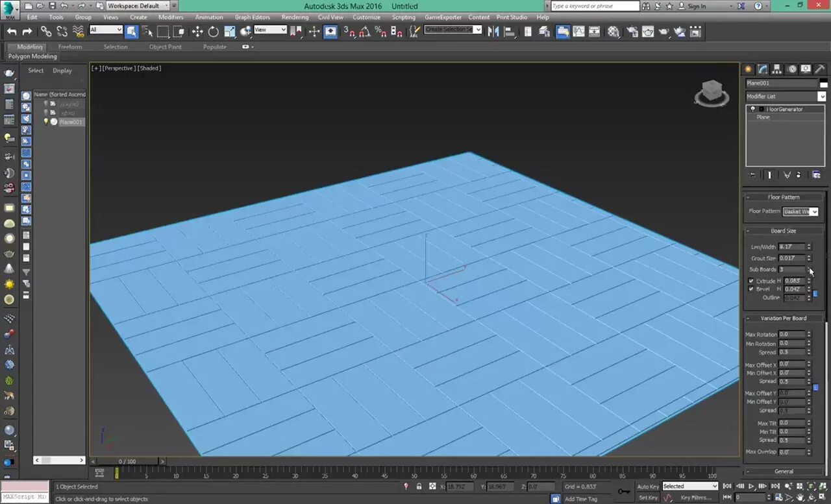This screenshot has height=504, width=831.
Task: Collapse the Variation Per Board rollout
Action: tap(784, 318)
